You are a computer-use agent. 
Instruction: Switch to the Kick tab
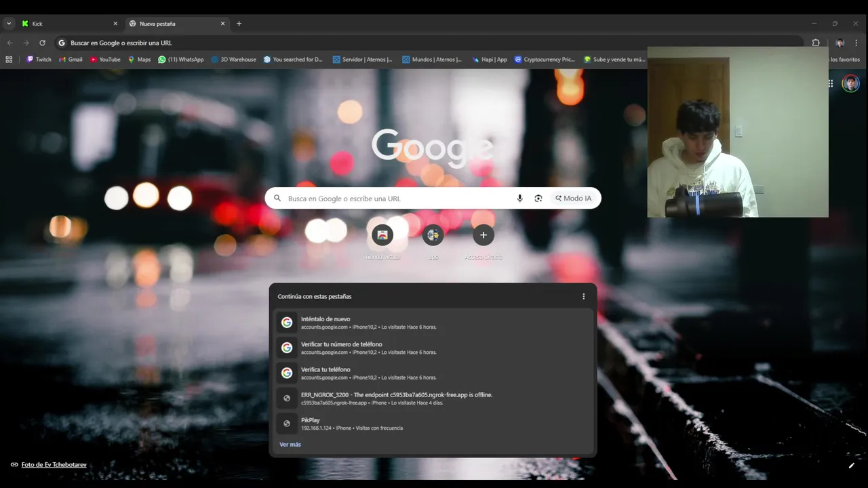(x=70, y=24)
